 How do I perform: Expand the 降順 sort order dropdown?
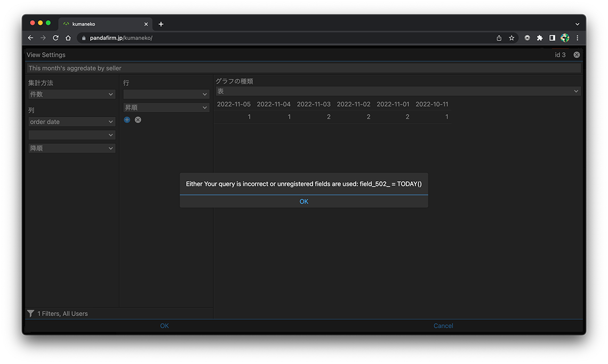point(72,149)
